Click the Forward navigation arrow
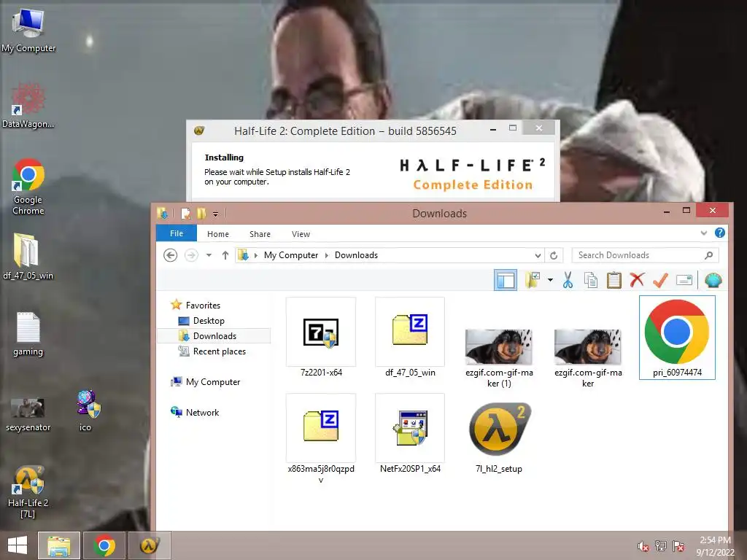 (191, 255)
